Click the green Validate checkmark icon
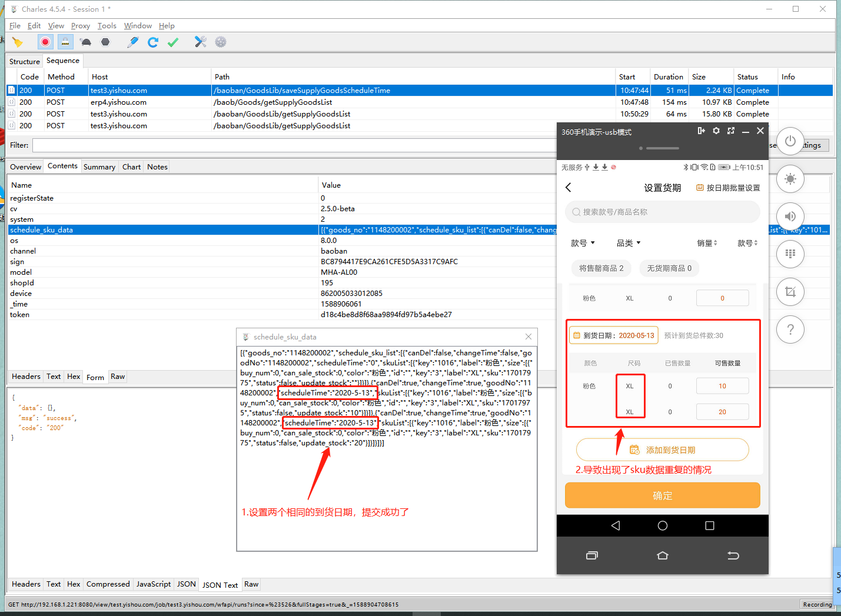The width and height of the screenshot is (841, 616). pos(173,42)
